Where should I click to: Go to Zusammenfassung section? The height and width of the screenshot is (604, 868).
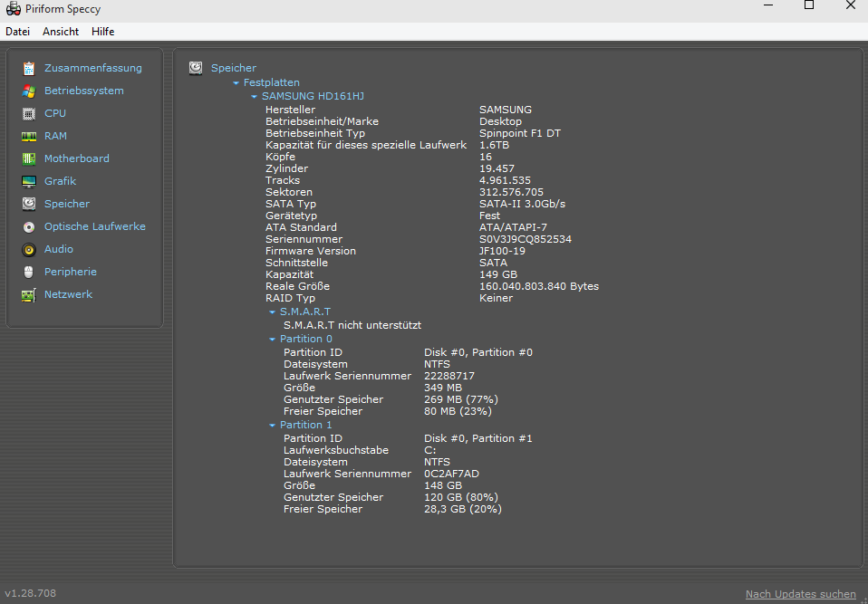pyautogui.click(x=93, y=68)
